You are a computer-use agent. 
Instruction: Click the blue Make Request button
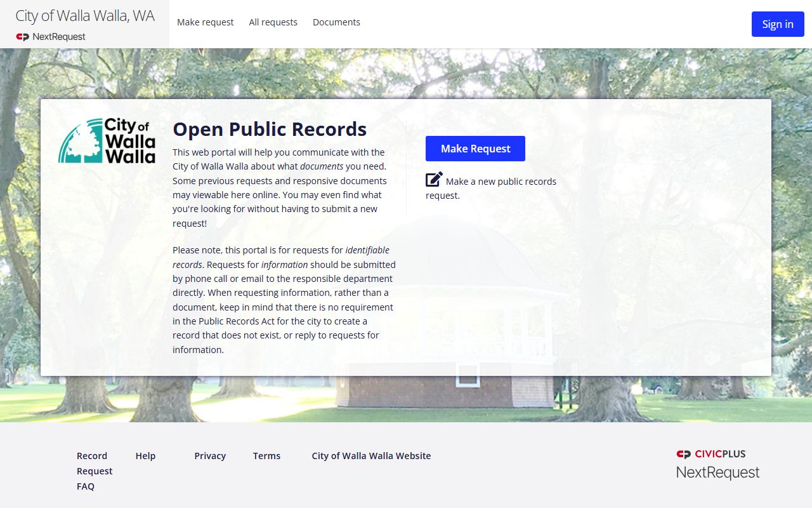tap(475, 149)
